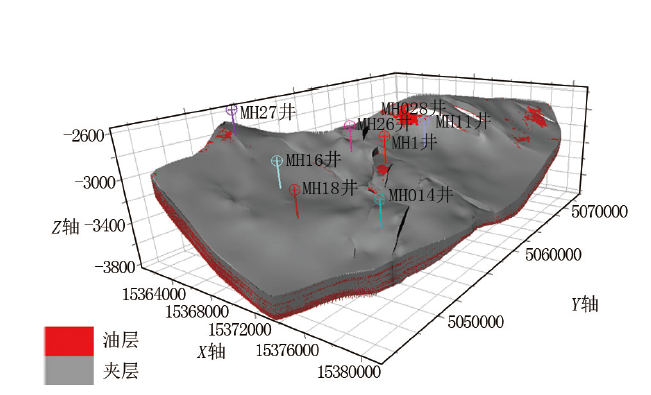Click the red 油层 legend swatch
Viewport: 651px width, 395px height.
tap(69, 341)
